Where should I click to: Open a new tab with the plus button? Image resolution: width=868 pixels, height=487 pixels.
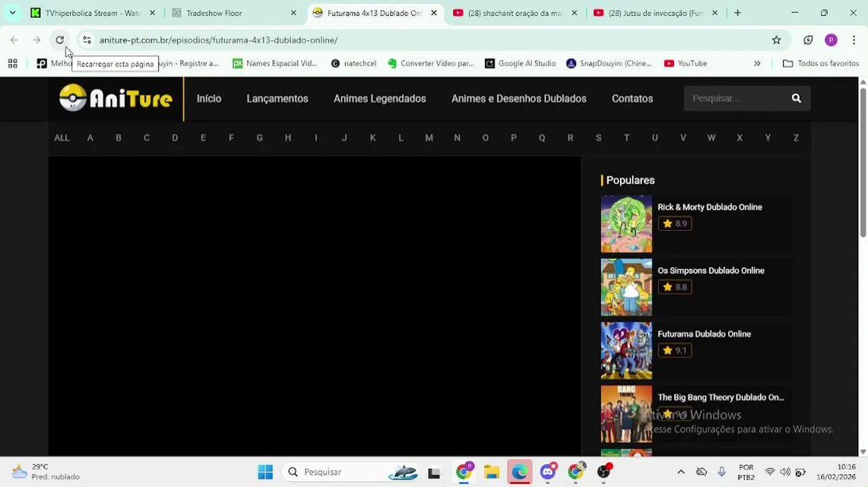tap(738, 13)
